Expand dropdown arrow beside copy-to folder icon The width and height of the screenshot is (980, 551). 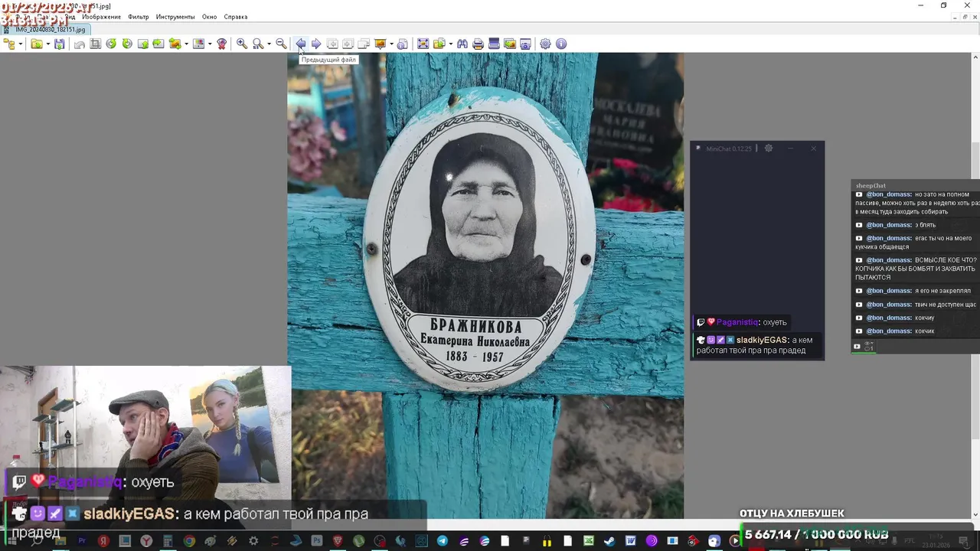(450, 44)
